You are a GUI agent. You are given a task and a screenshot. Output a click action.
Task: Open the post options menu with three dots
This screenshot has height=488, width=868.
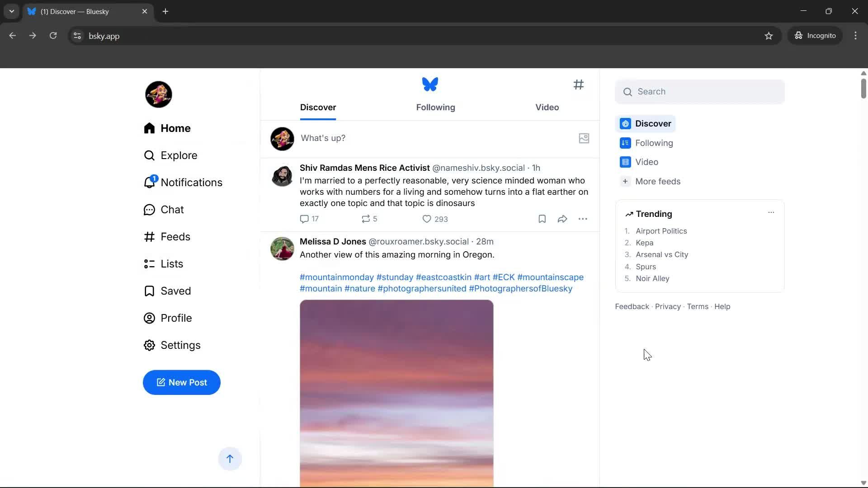click(583, 219)
